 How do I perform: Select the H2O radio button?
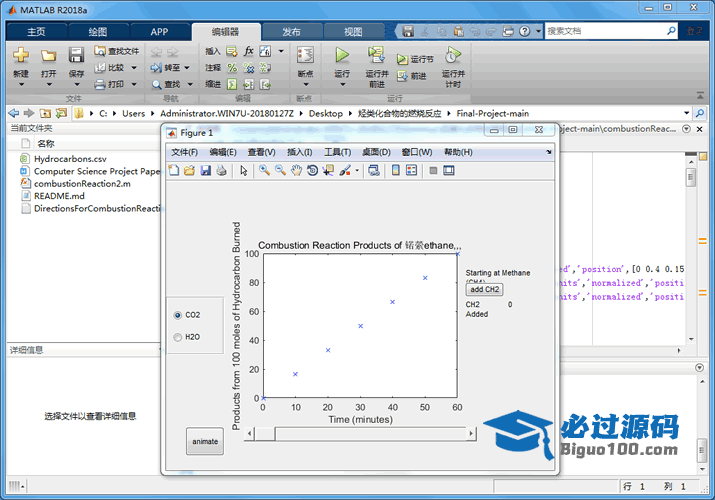[178, 337]
